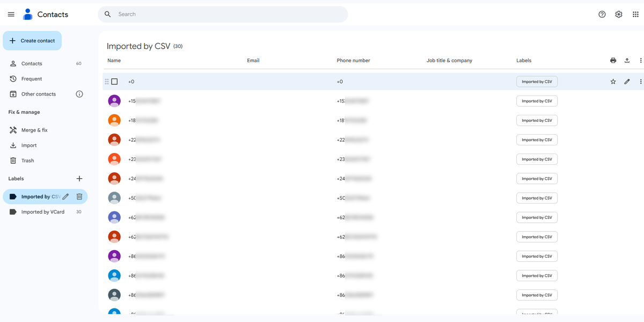Click the avatar of the +15 contact
The height and width of the screenshot is (322, 644).
coord(114,101)
